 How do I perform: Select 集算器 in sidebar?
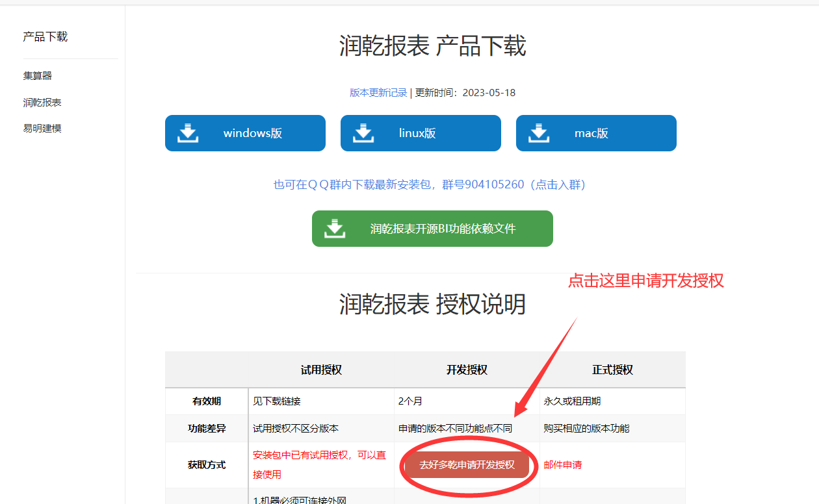click(x=38, y=75)
